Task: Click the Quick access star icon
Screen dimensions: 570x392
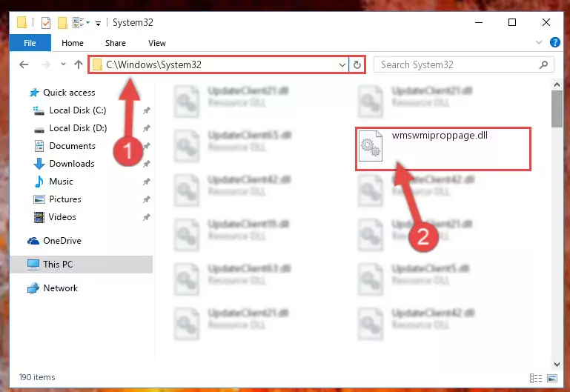Action: tap(34, 93)
